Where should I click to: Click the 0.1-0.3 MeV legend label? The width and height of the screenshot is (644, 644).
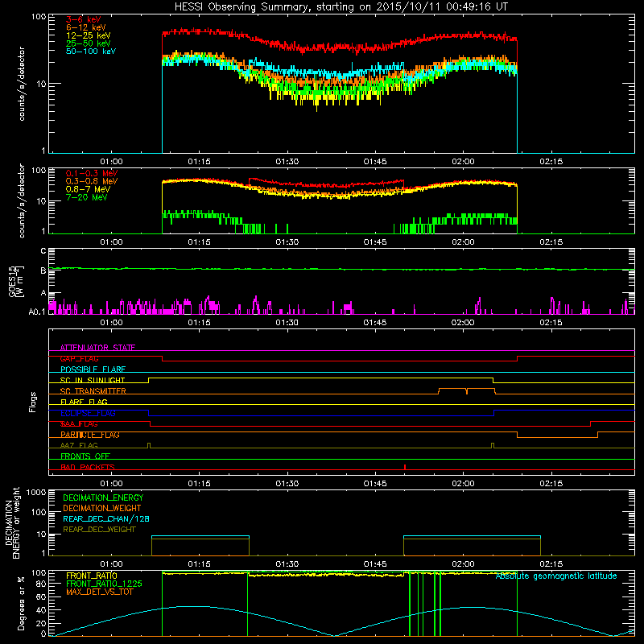[92, 173]
